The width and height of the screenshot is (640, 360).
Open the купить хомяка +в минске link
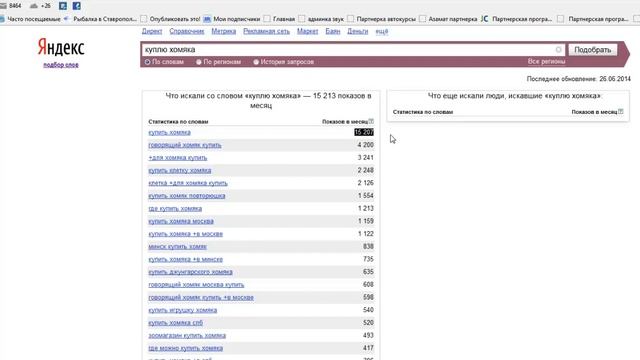(185, 259)
